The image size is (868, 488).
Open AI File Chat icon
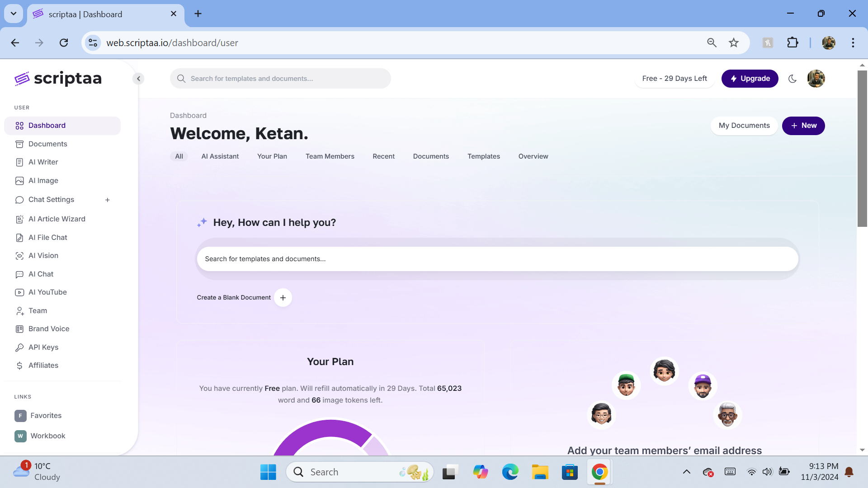coord(19,238)
